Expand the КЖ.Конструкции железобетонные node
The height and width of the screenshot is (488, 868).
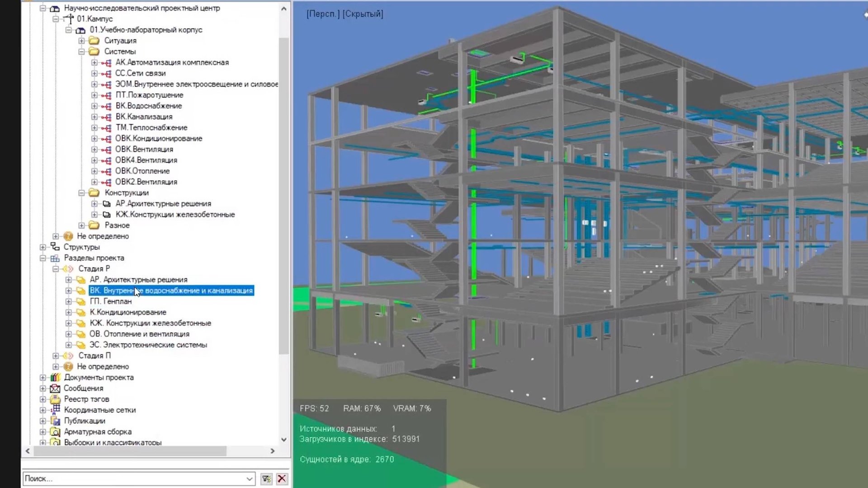(94, 215)
